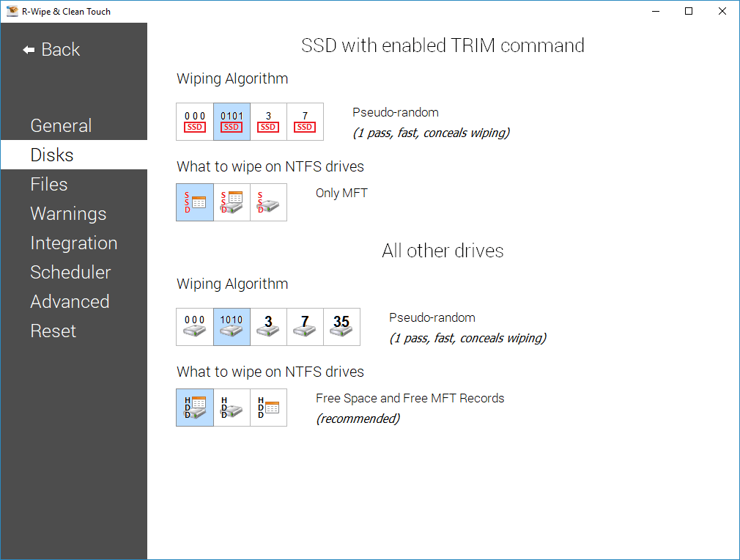Click the 'Only MFT' description text
The height and width of the screenshot is (560, 740).
pyautogui.click(x=341, y=193)
